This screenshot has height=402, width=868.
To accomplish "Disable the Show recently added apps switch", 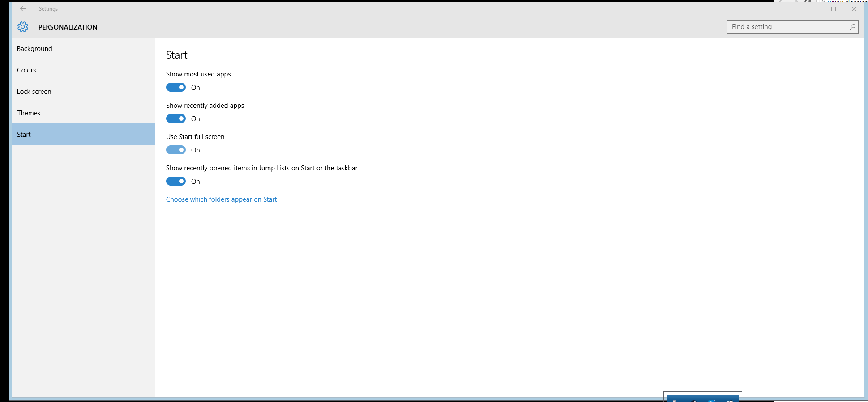I will click(x=176, y=119).
